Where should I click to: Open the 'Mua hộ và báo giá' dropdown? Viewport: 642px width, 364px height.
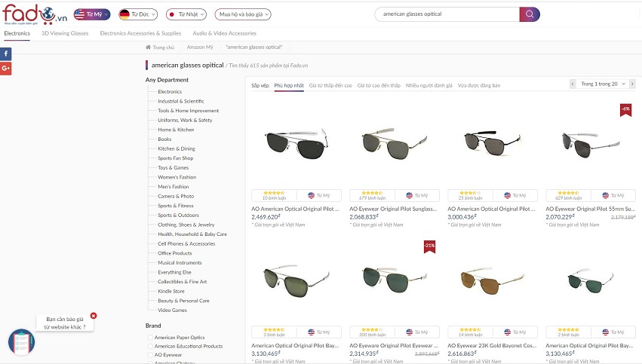[x=243, y=14]
